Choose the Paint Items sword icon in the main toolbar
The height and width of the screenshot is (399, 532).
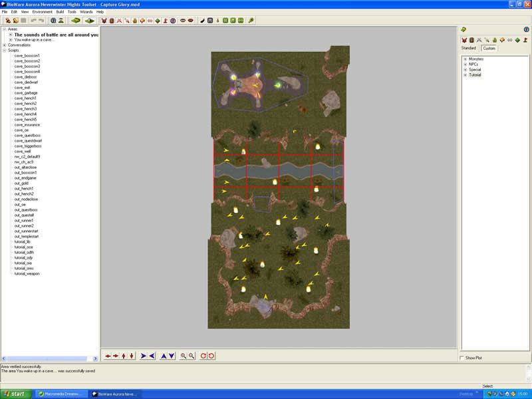click(x=127, y=21)
